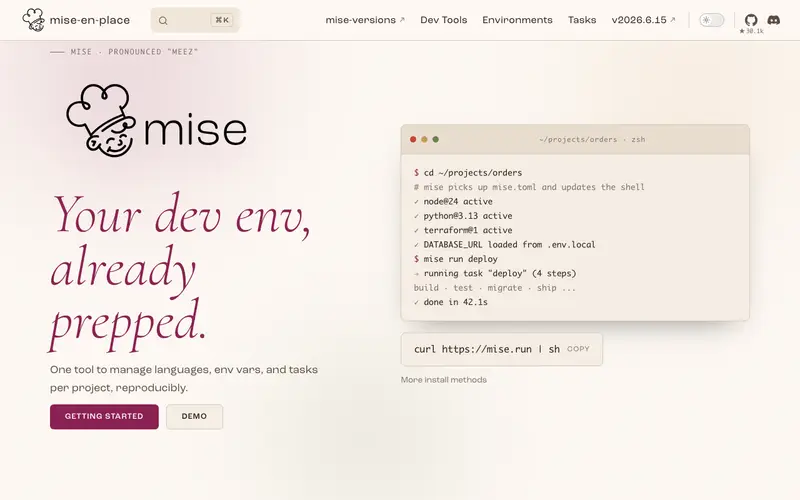Viewport: 800px width, 500px height.
Task: Click the Demo button
Action: pyautogui.click(x=194, y=416)
